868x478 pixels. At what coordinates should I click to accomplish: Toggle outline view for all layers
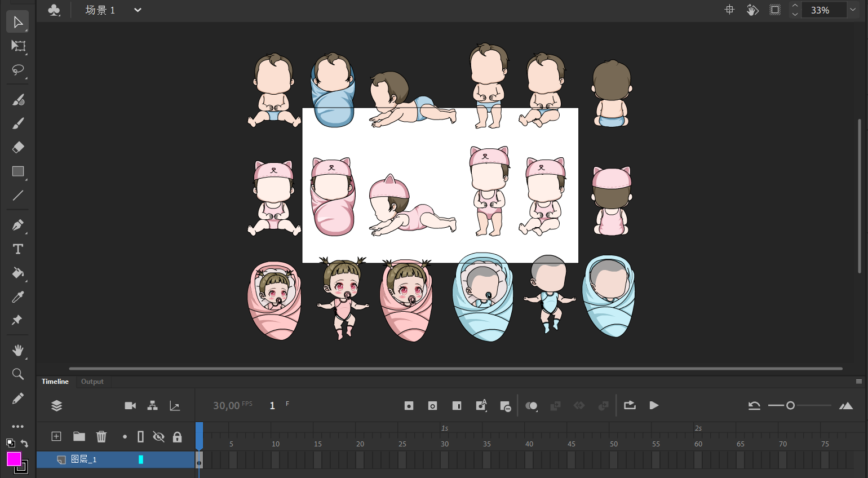[141, 437]
